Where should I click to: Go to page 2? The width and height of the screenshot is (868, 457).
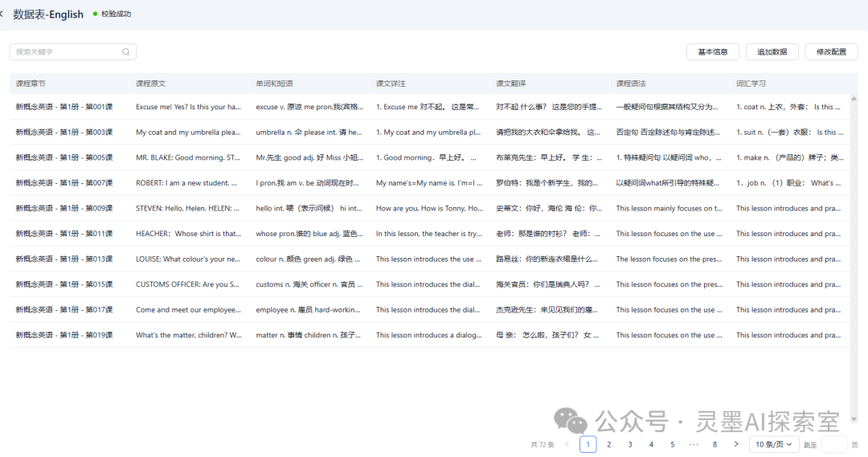click(x=609, y=444)
